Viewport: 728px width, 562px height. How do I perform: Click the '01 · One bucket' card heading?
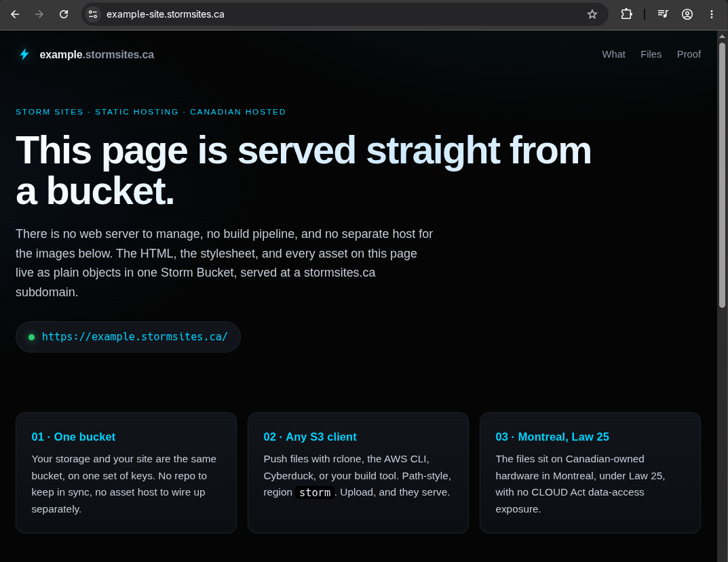coord(73,437)
